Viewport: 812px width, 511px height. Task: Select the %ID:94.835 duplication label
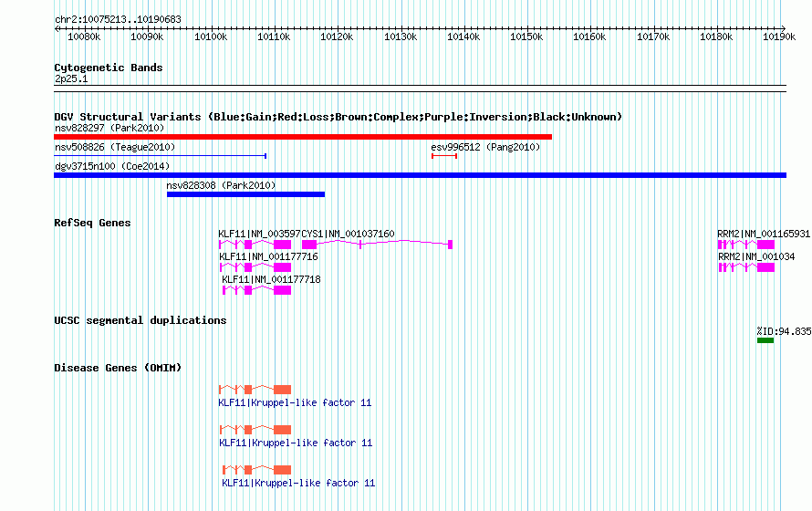tap(784, 331)
